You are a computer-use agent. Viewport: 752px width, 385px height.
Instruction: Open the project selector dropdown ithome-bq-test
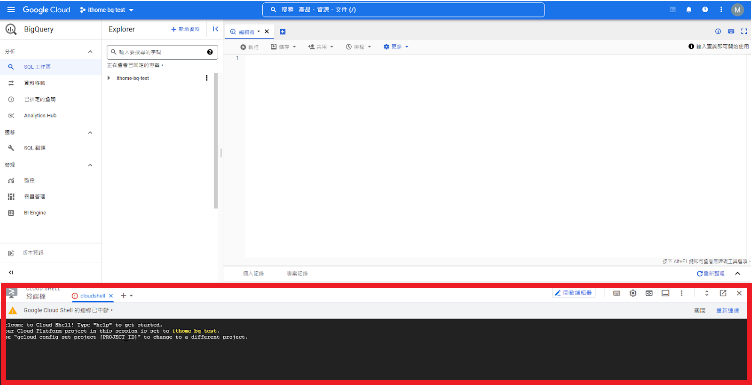(106, 10)
